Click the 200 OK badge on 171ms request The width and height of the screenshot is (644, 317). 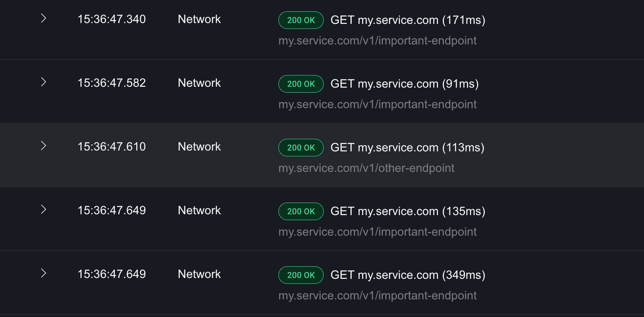(x=301, y=20)
